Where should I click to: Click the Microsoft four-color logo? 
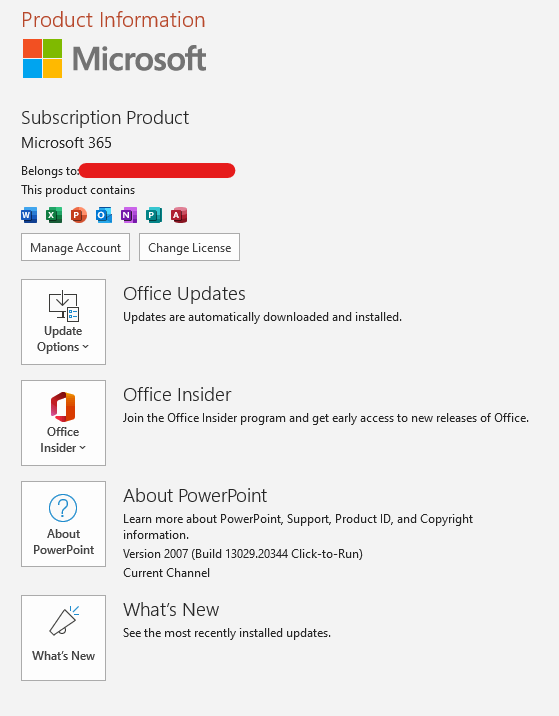pos(42,58)
